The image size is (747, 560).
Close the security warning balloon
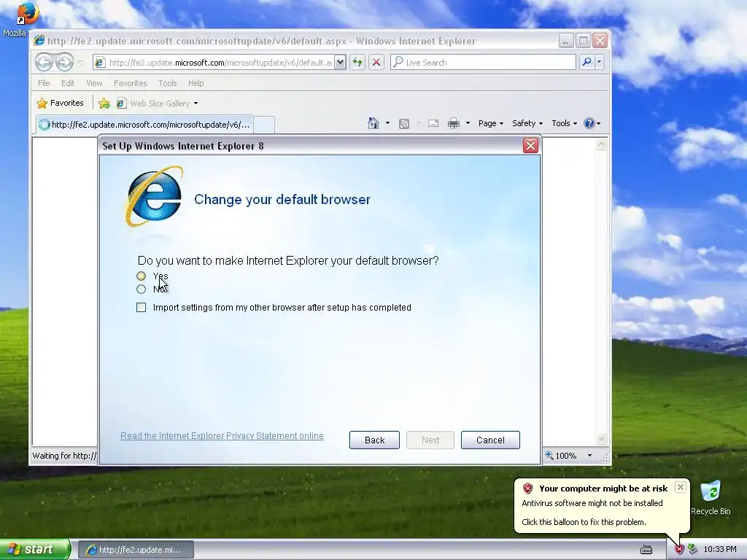pos(681,487)
